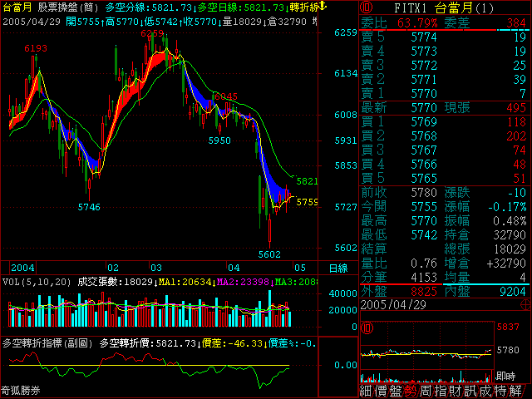The height and width of the screenshot is (399, 532).
Task: Click the VOL(5,10,20) indicator label
Action: (x=35, y=283)
